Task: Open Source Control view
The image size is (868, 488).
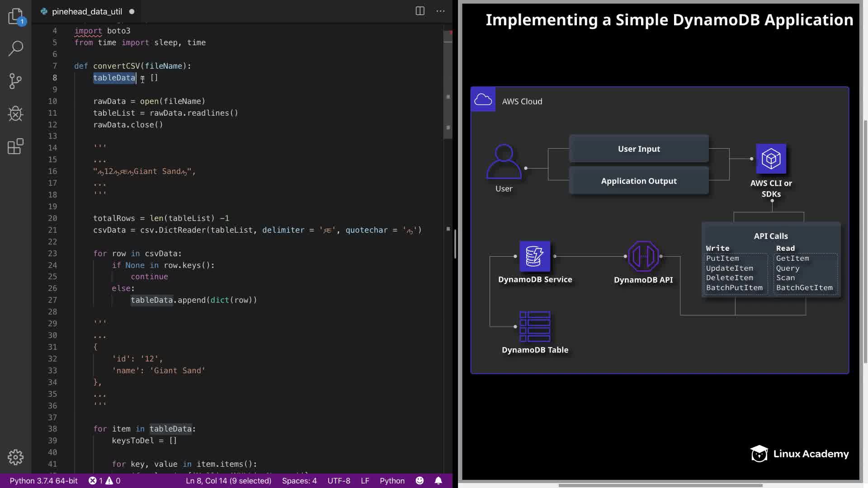Action: point(16,81)
